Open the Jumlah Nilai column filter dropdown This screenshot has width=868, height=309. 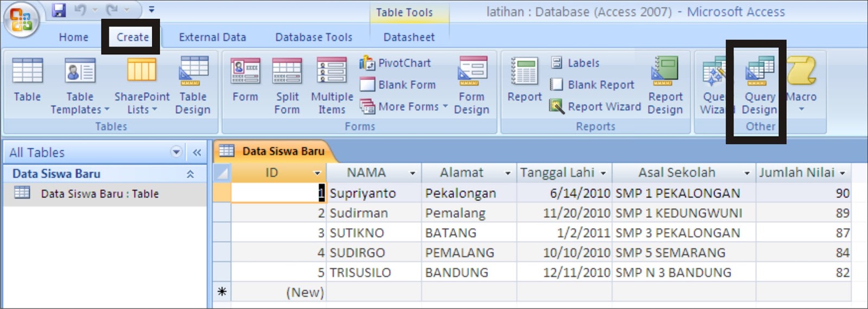pyautogui.click(x=843, y=173)
